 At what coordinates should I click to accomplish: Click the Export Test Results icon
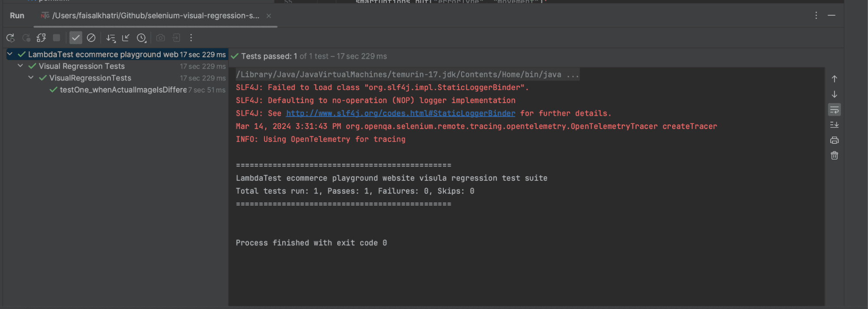pyautogui.click(x=176, y=38)
